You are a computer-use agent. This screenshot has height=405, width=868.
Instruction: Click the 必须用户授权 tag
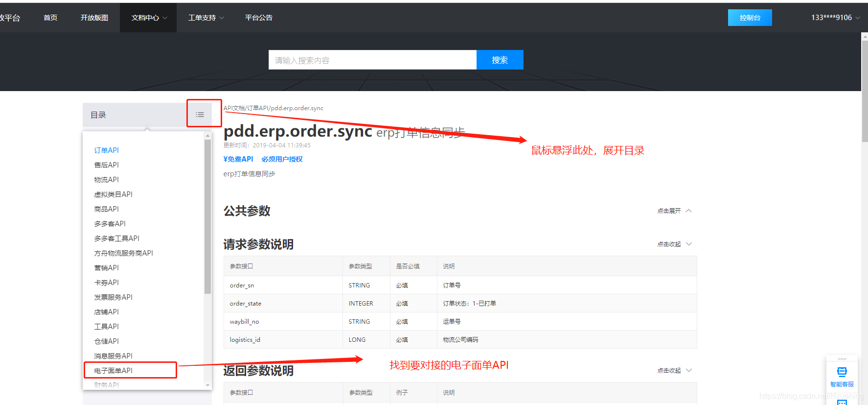coord(282,159)
